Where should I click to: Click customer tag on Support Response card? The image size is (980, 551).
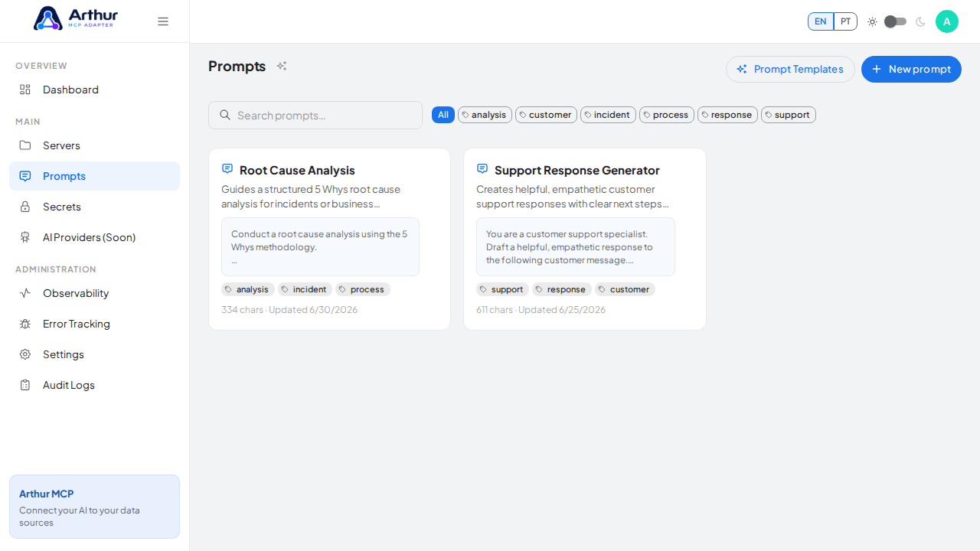point(625,289)
